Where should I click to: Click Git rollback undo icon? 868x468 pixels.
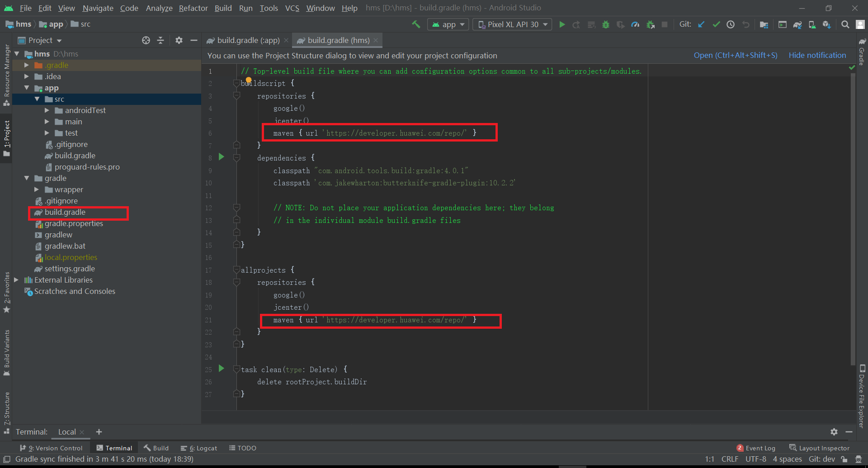[x=745, y=24]
